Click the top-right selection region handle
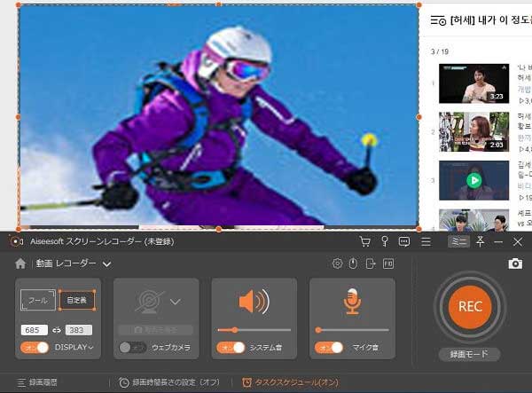This screenshot has width=532, height=393. 419,4
